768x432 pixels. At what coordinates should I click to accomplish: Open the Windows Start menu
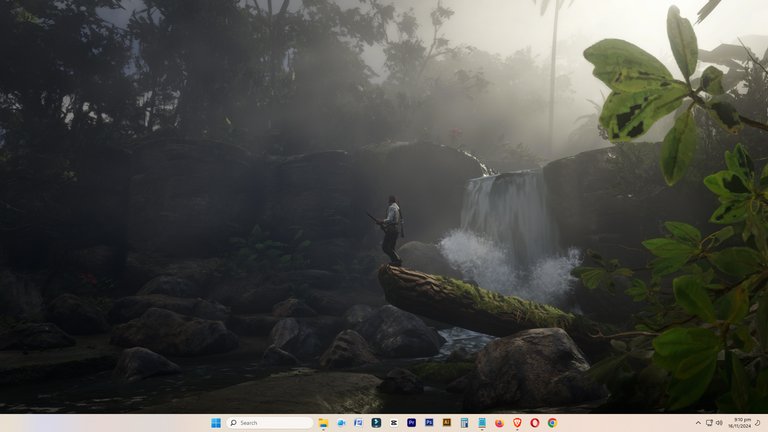[216, 423]
